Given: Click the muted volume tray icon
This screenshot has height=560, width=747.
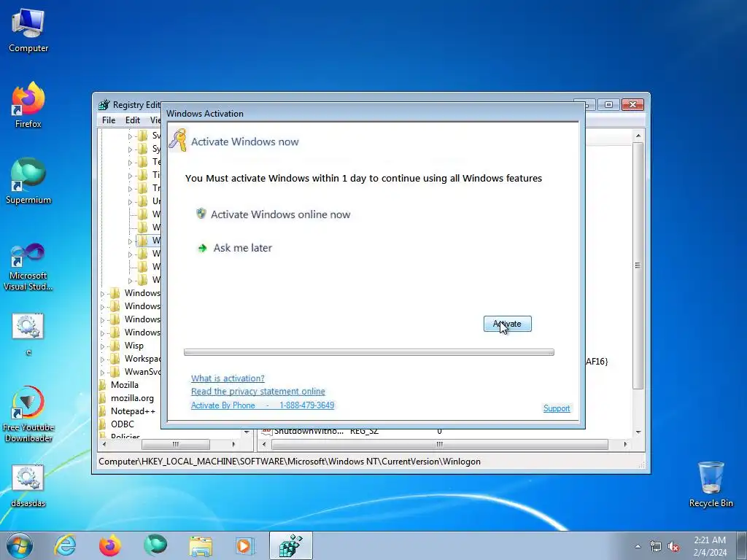Looking at the screenshot, I should (x=673, y=546).
